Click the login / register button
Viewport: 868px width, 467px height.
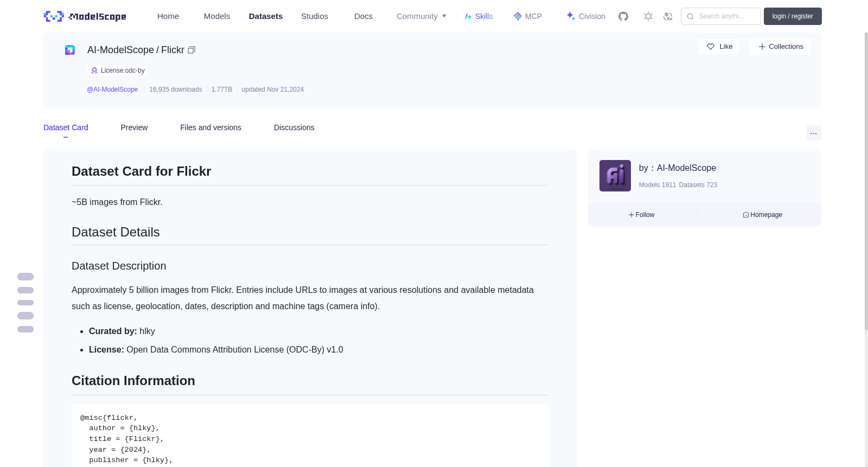click(x=793, y=16)
